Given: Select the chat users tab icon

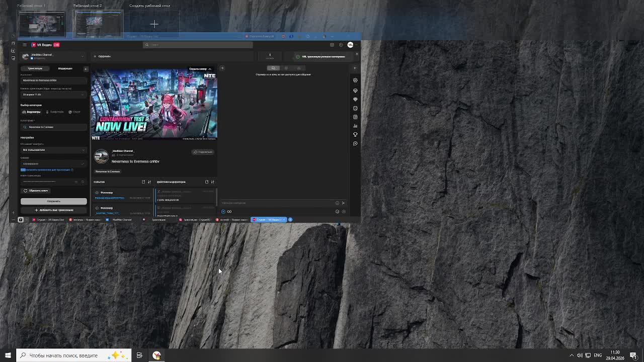Looking at the screenshot, I should (x=299, y=68).
